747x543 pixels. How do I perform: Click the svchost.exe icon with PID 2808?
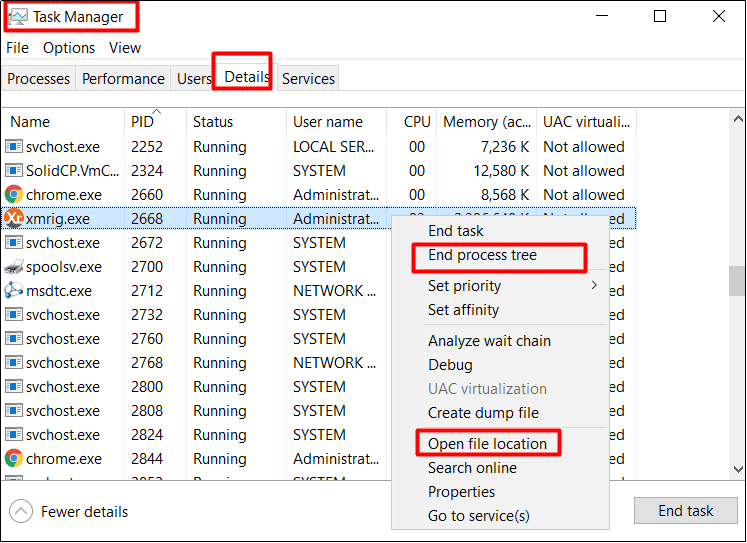pos(14,410)
